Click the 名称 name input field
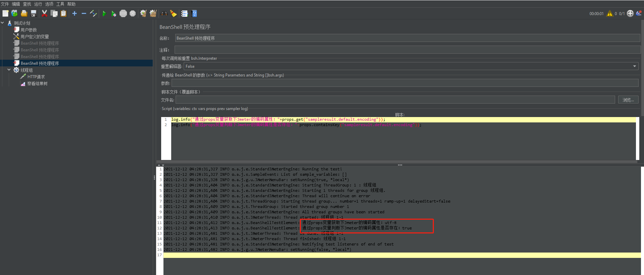This screenshot has height=275, width=644. point(408,38)
